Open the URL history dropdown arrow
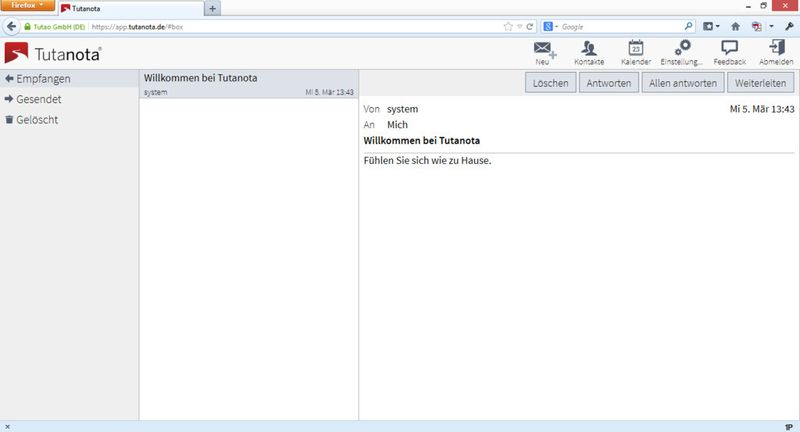800x432 pixels. tap(519, 27)
